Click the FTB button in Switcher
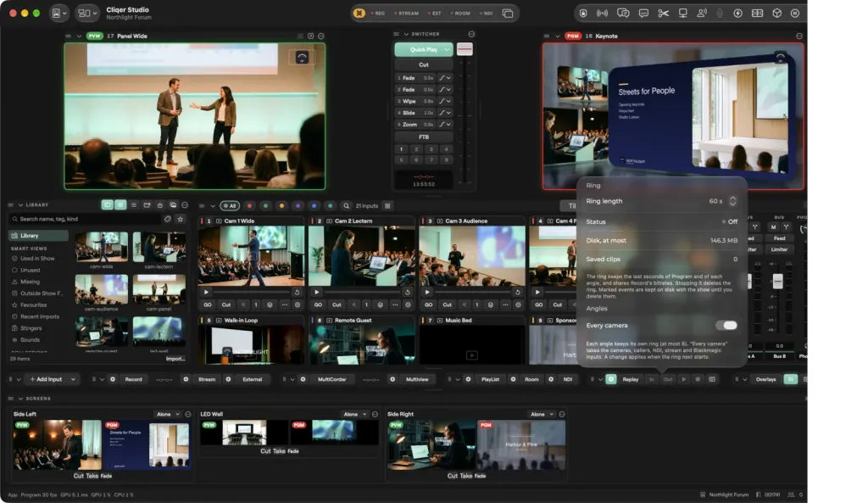This screenshot has height=503, width=868. click(x=424, y=137)
